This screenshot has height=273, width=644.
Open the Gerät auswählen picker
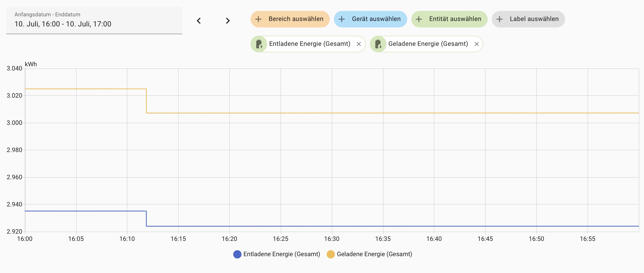[376, 19]
